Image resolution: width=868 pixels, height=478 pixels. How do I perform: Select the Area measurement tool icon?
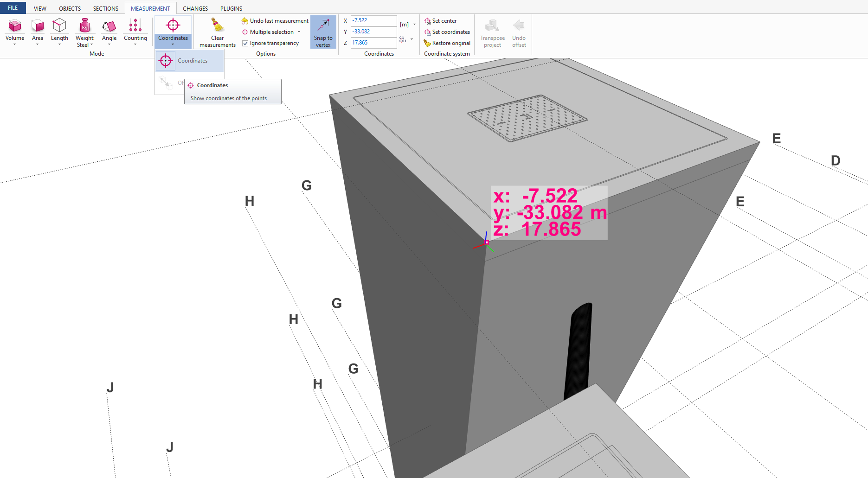[38, 25]
